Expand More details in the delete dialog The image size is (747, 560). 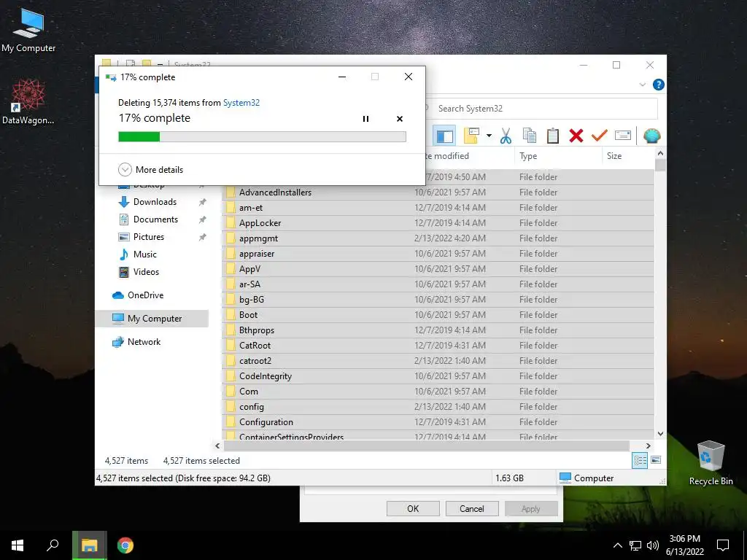[x=150, y=169]
